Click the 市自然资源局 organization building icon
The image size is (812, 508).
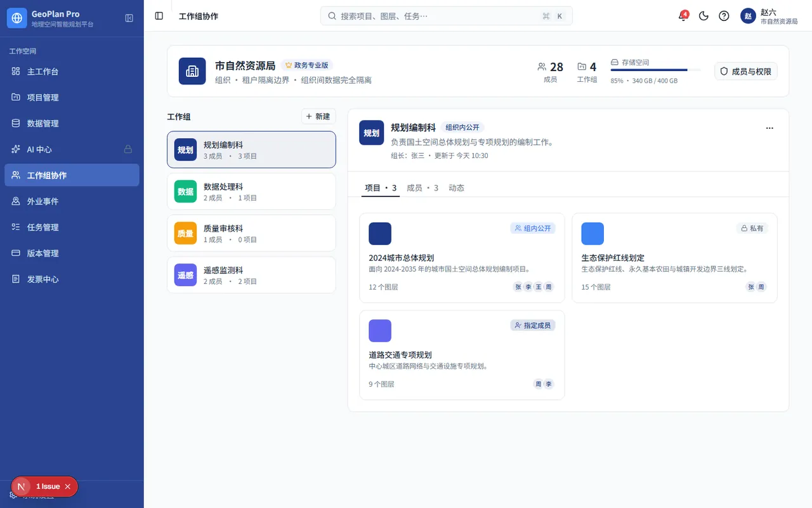coord(192,71)
